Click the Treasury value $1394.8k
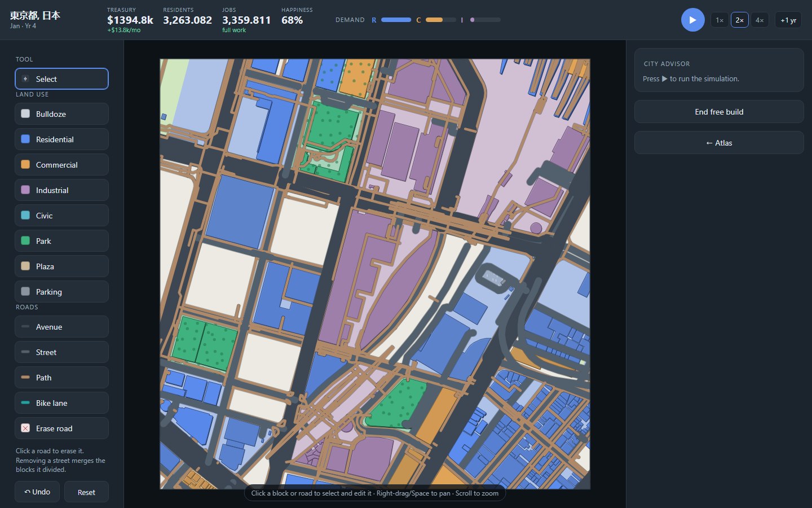This screenshot has height=508, width=812. click(x=130, y=20)
